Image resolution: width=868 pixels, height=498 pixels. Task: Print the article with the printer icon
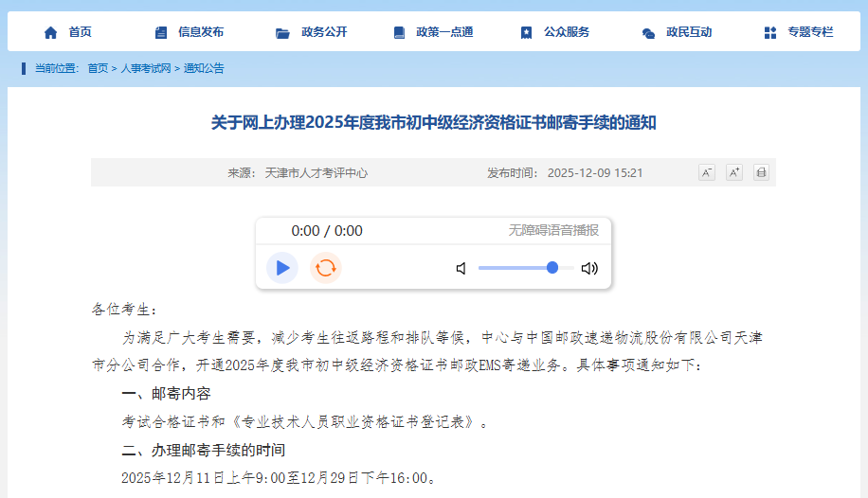click(761, 172)
